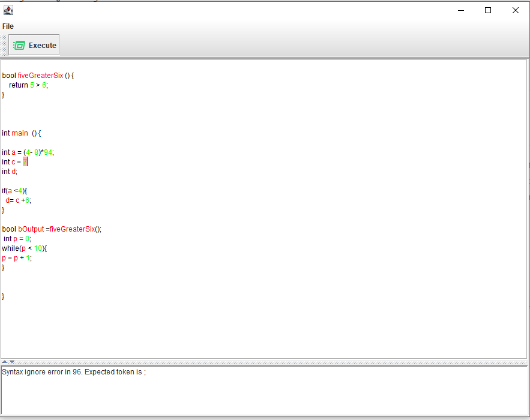Click the fiveGreaterSix function name in the declaration
Viewport: 530px width, 420px height.
40,76
